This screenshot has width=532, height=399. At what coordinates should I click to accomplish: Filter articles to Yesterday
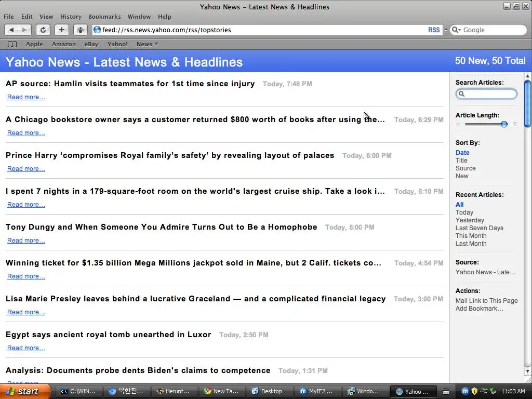point(470,220)
